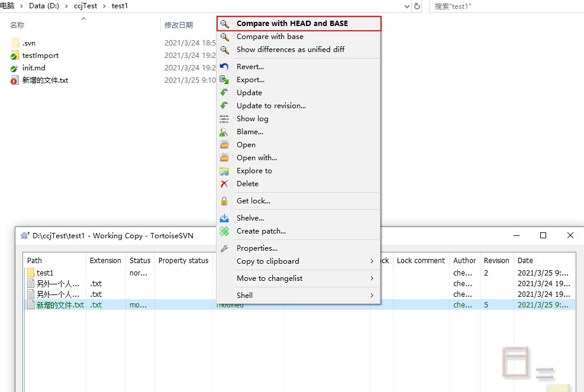Choose Compare with HEAD and BASE
The height and width of the screenshot is (392, 584).
[292, 24]
